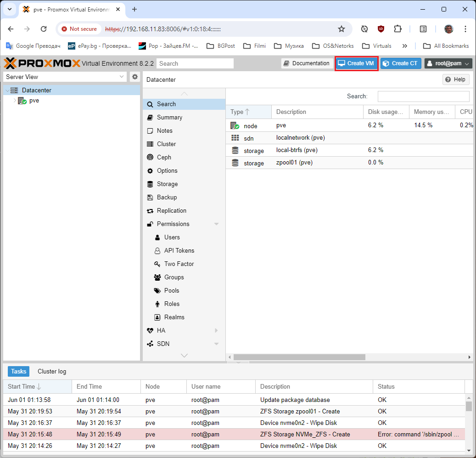The width and height of the screenshot is (476, 458).
Task: Open a new browser tab
Action: 134,9
